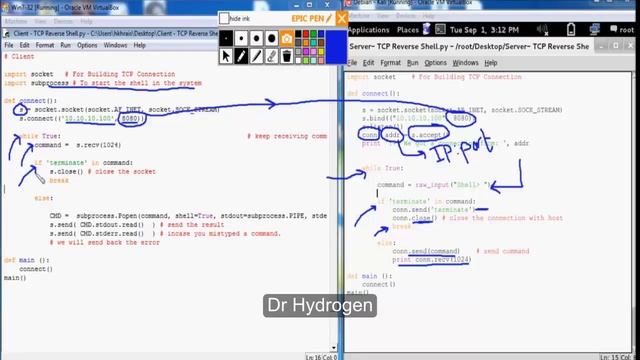Open Windows menu in Server IDLE window

(465, 62)
